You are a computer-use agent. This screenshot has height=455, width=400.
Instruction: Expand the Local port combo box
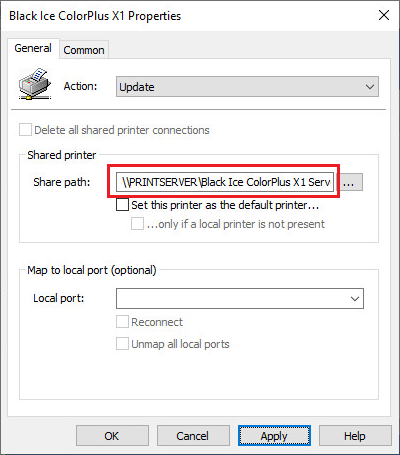(x=240, y=298)
